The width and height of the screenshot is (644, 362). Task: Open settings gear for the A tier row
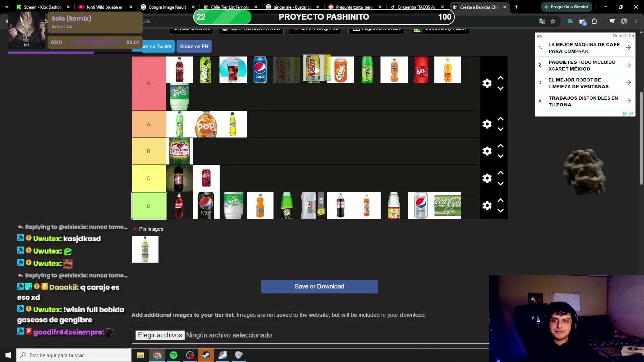click(x=487, y=124)
